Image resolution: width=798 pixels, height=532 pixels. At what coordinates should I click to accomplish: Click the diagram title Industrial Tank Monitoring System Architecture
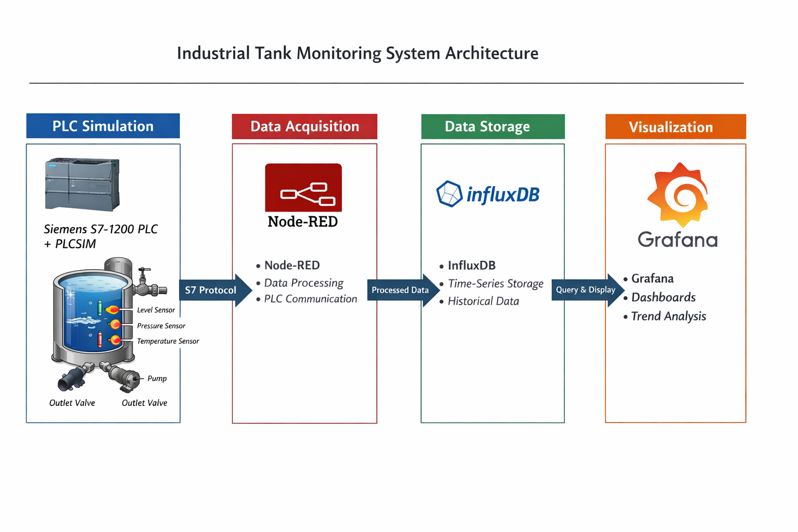click(357, 53)
